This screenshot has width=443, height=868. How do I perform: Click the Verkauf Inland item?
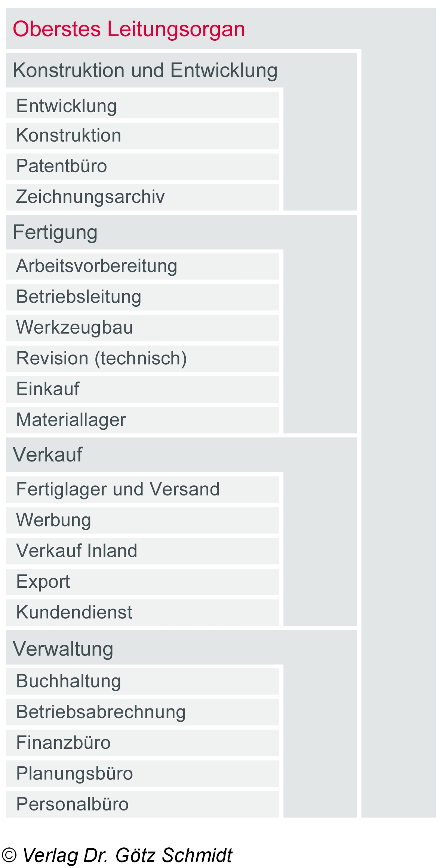[x=77, y=551]
